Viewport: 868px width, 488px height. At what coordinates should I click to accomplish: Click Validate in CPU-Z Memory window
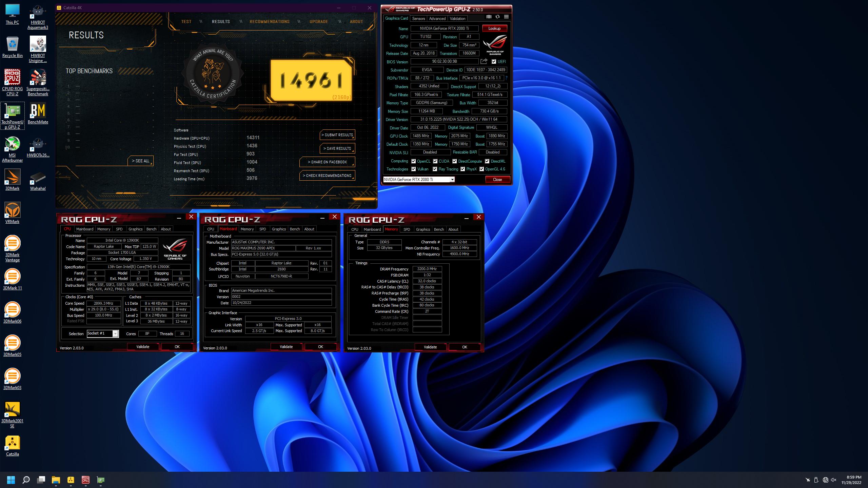click(430, 347)
